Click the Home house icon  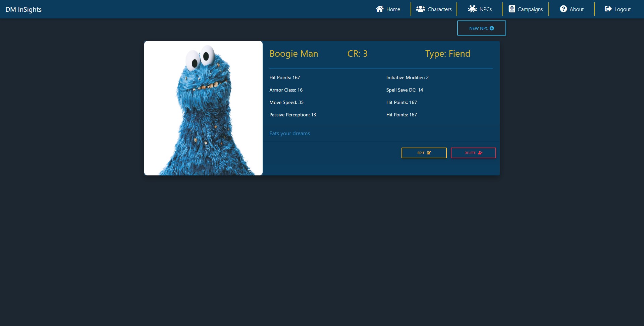[x=379, y=9]
